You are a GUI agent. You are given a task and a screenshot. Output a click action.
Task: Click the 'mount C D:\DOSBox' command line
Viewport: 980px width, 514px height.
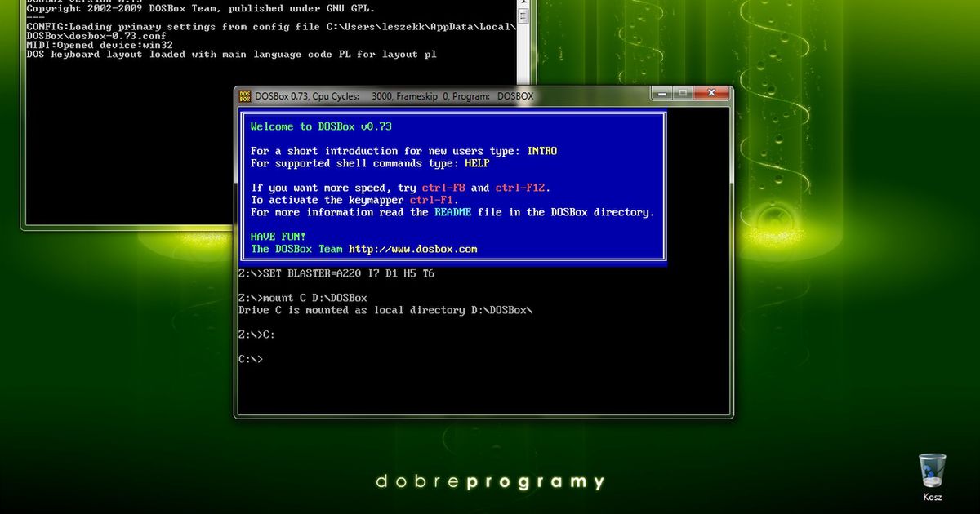click(303, 298)
